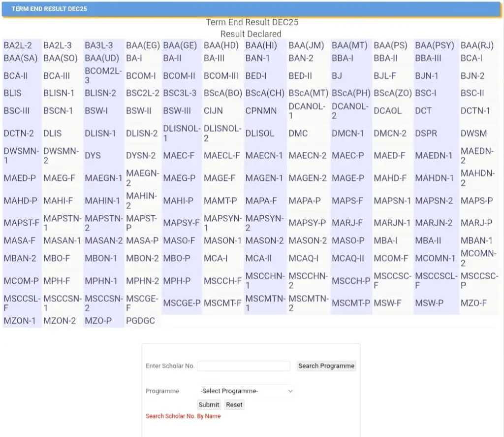Click the BA-III programme cell
This screenshot has height=437, width=504.
(x=214, y=58)
